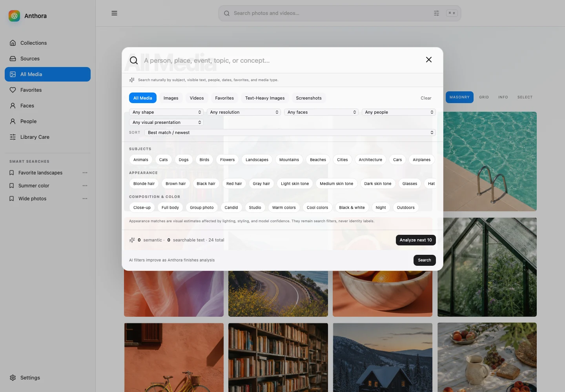Toggle Mountains subject filter chip
The width and height of the screenshot is (565, 392).
289,160
